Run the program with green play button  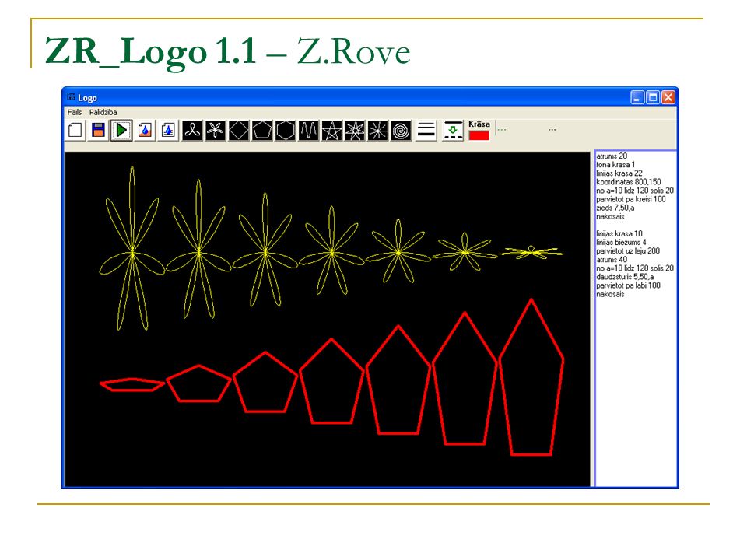pyautogui.click(x=121, y=130)
